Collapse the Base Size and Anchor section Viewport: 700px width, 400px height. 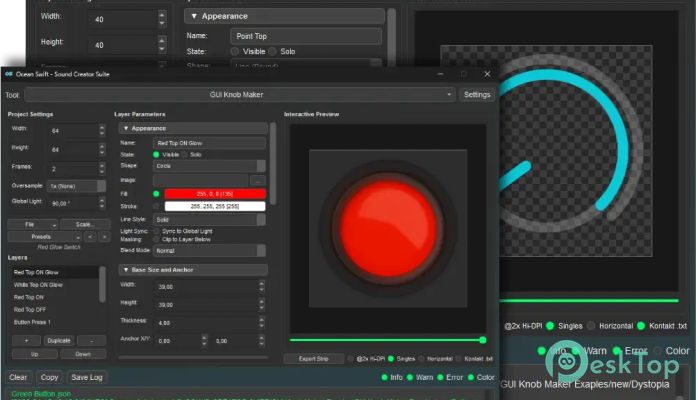coord(193,270)
